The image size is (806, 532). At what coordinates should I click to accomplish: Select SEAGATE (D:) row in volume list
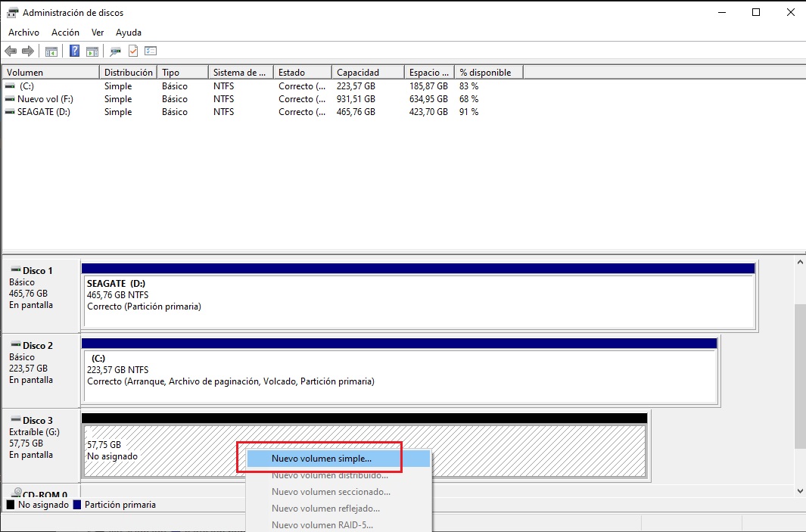(x=37, y=112)
